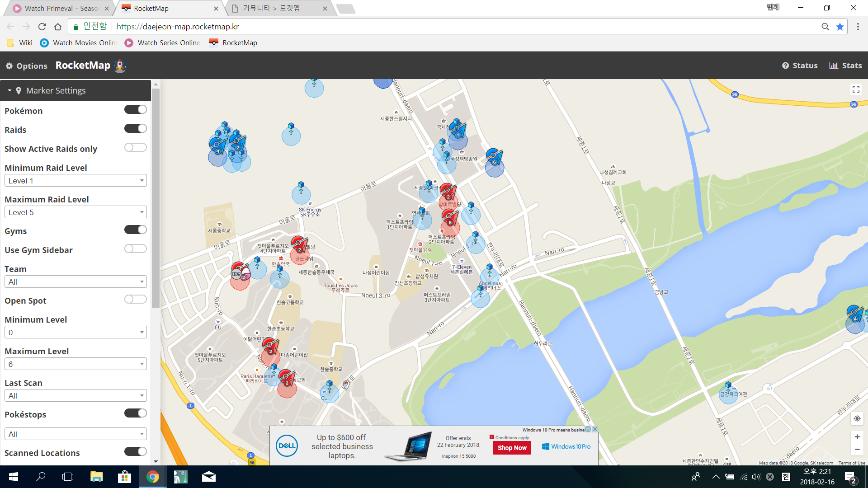Image resolution: width=868 pixels, height=488 pixels.
Task: Toggle fullscreen map view
Action: click(x=856, y=89)
